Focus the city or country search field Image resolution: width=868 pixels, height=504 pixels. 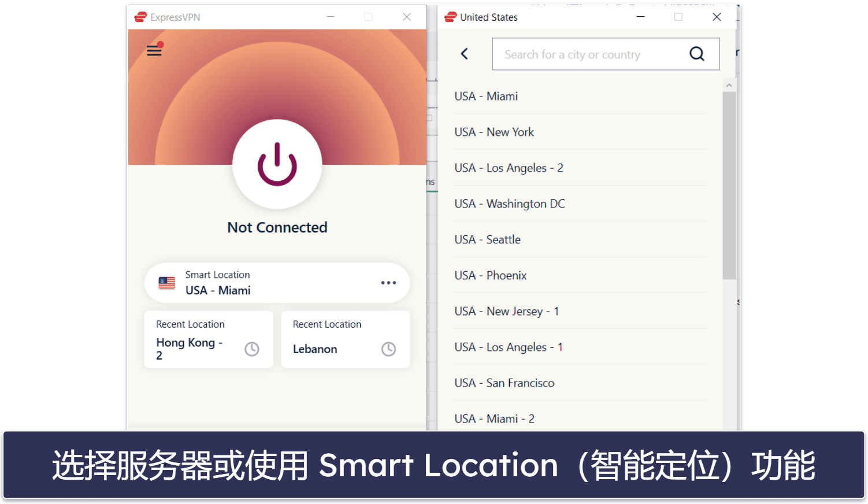(606, 54)
